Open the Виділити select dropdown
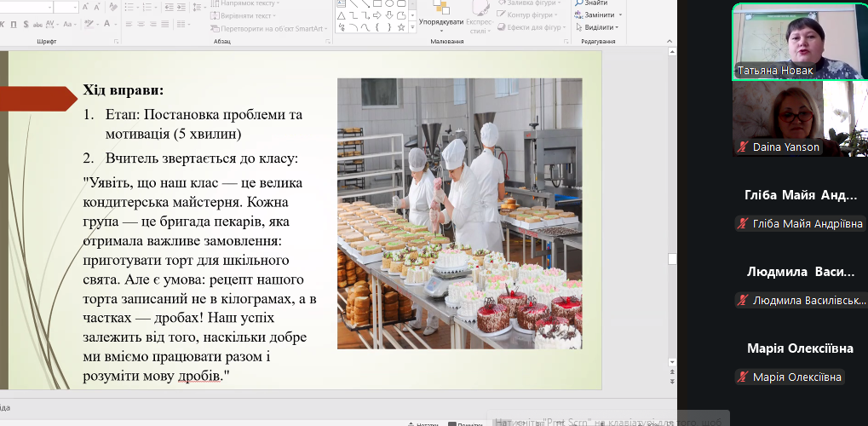The image size is (868, 426). [x=600, y=27]
